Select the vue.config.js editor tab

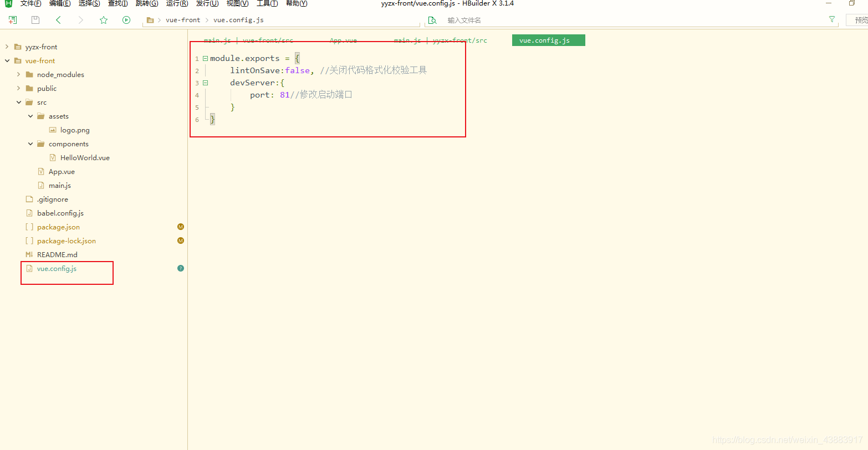(548, 40)
